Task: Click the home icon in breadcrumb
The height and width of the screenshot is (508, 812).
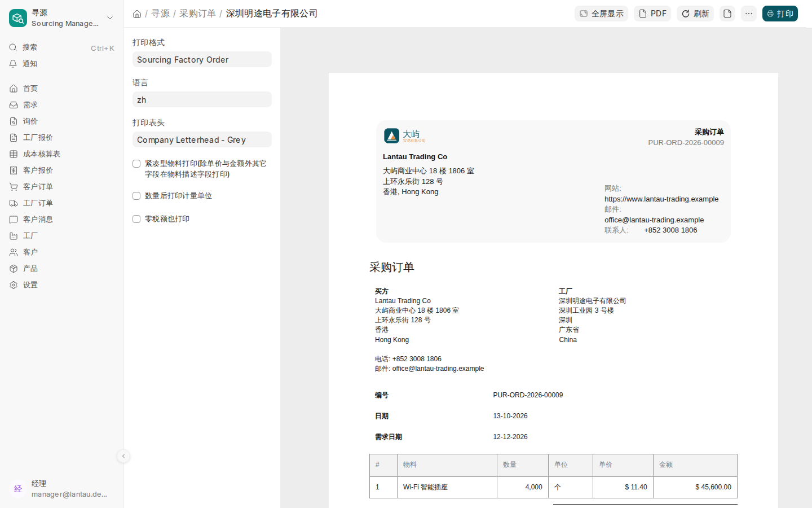Action: pos(137,14)
